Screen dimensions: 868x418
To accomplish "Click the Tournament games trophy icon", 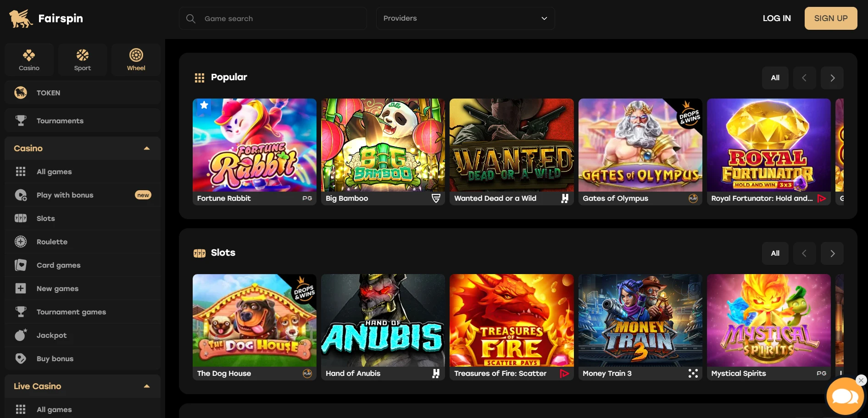I will coord(21,312).
